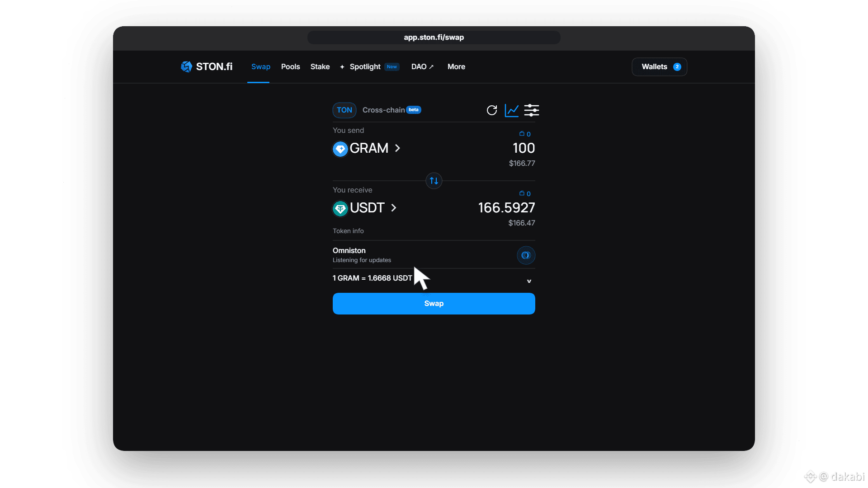
Task: Click the Omniston round icon
Action: (x=526, y=255)
